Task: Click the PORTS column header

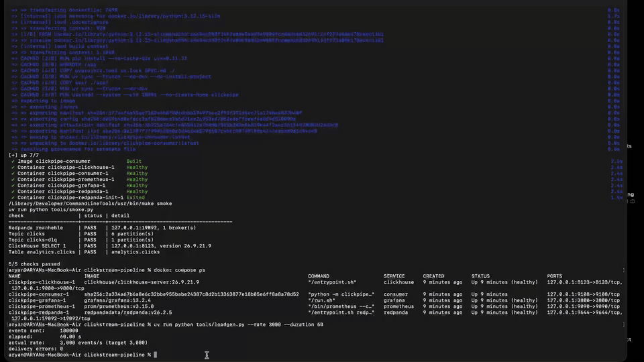Action: (x=555, y=276)
